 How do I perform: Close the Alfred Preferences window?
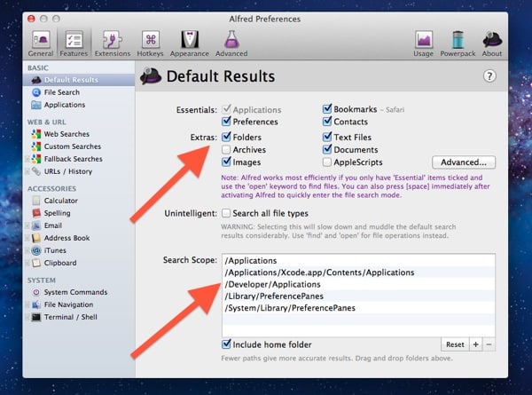point(32,19)
